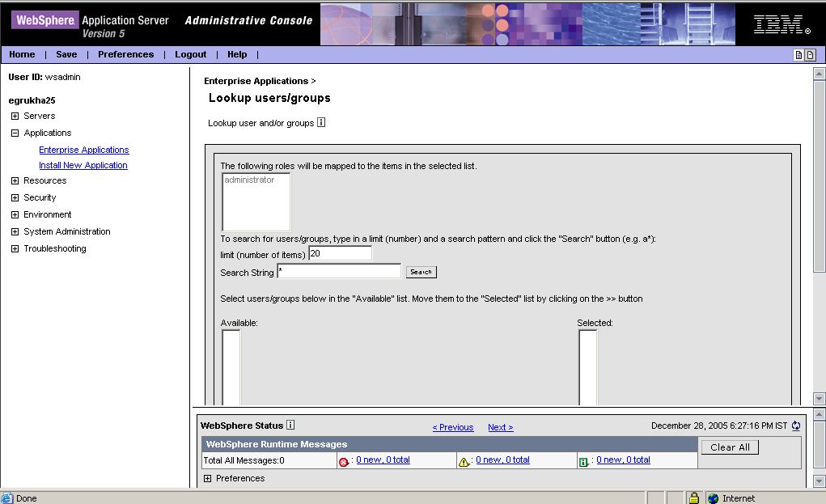826x504 pixels.
Task: Click the 'Total All Messages:0' cell
Action: [269, 460]
